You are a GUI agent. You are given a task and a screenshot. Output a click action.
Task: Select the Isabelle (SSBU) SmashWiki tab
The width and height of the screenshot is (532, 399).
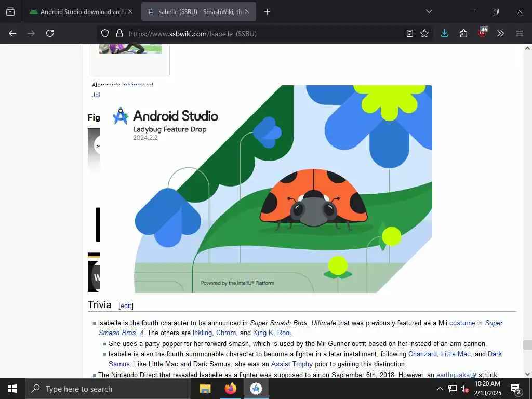[198, 11]
